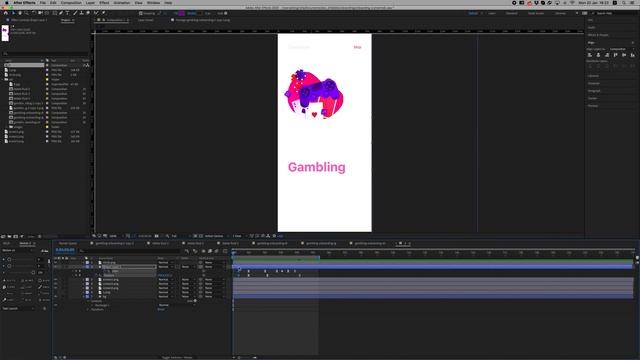Toggle visibility of the top timeline layer
The image size is (640, 360).
[56, 262]
